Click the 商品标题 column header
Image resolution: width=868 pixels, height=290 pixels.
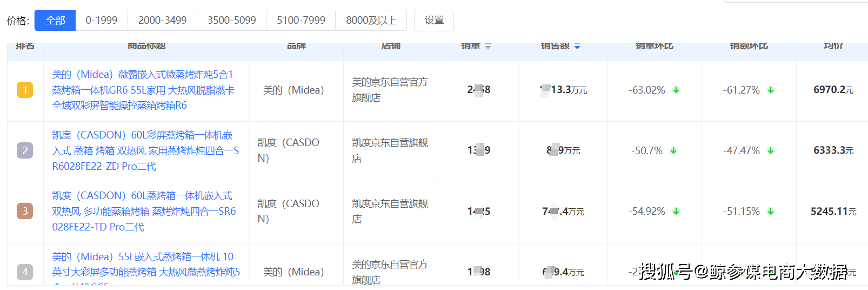[x=146, y=47]
